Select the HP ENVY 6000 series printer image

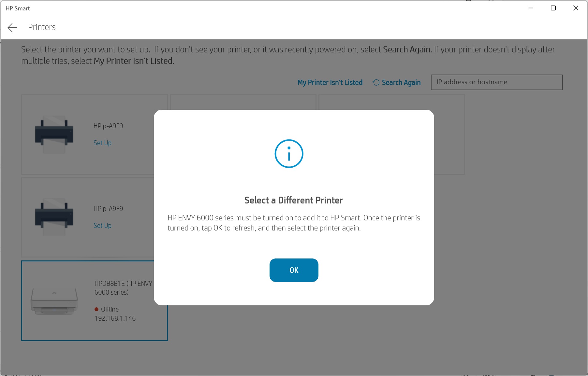pyautogui.click(x=54, y=301)
